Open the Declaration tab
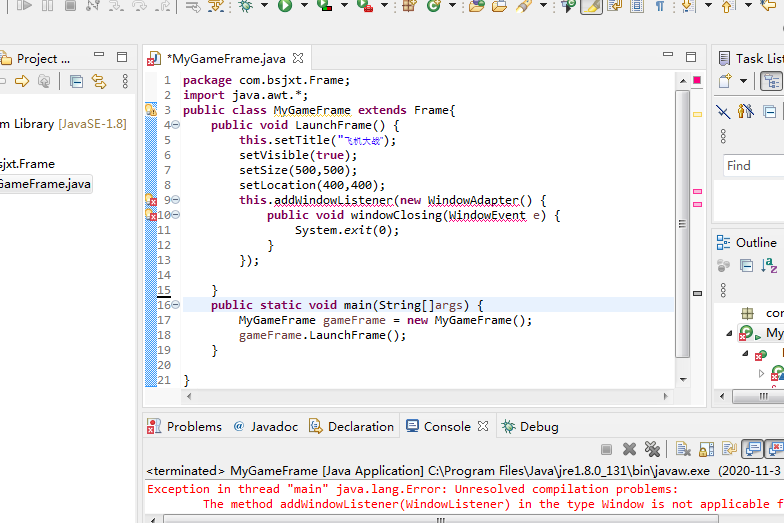 pyautogui.click(x=352, y=426)
